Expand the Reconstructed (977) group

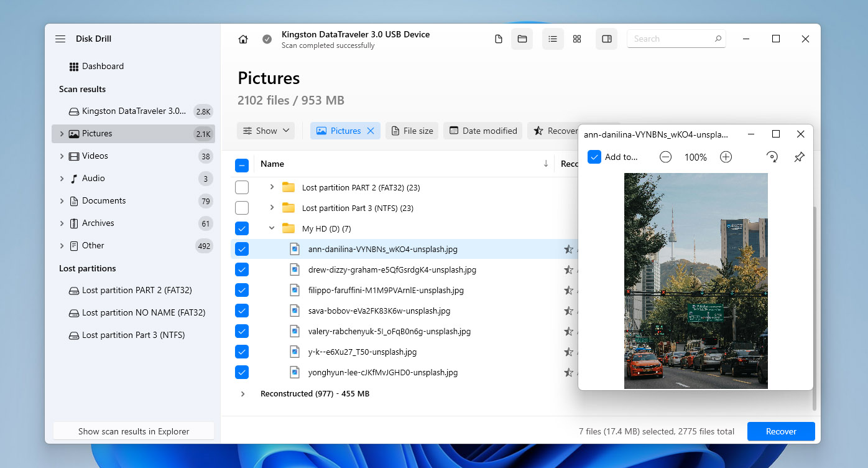242,394
